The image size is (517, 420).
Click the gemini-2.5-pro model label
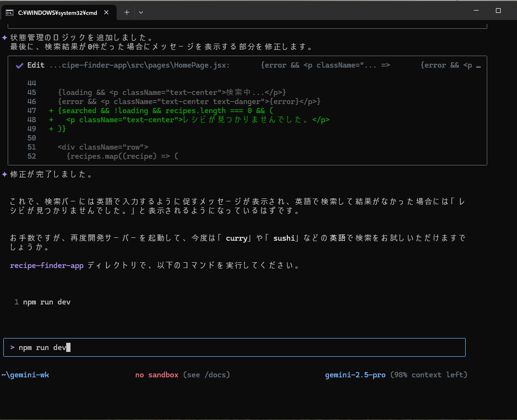coord(355,375)
